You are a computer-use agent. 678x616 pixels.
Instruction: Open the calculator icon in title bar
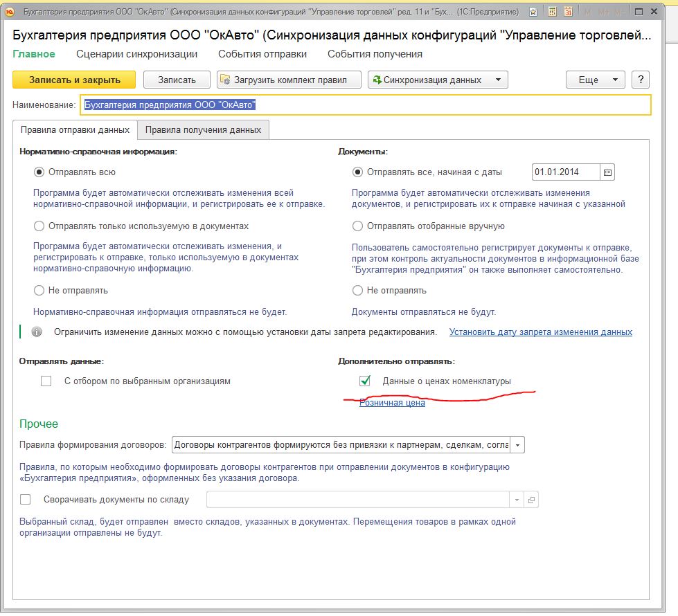coord(551,12)
